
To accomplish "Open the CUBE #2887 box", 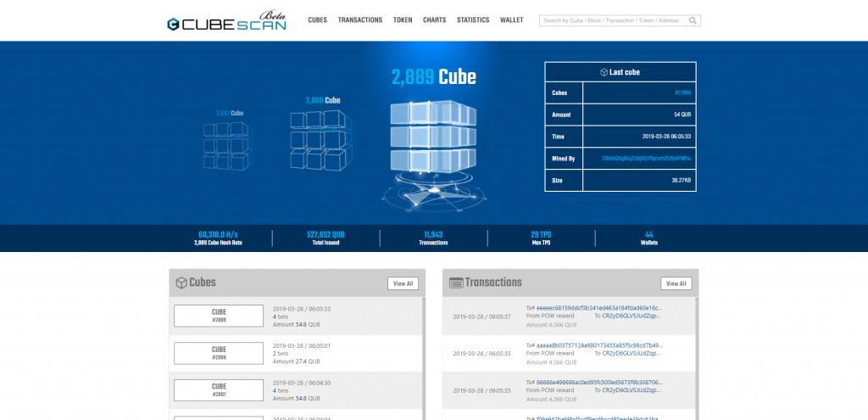I will coord(219,390).
